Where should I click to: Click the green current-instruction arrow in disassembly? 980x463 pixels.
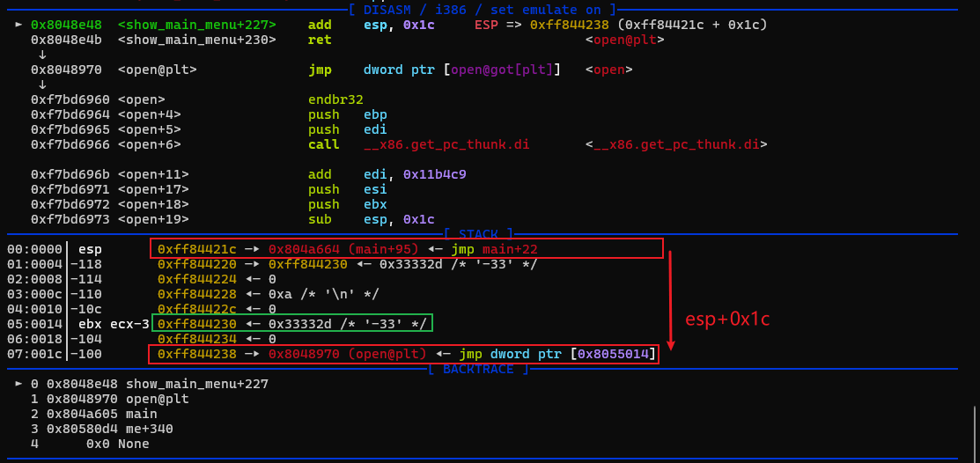(19, 25)
